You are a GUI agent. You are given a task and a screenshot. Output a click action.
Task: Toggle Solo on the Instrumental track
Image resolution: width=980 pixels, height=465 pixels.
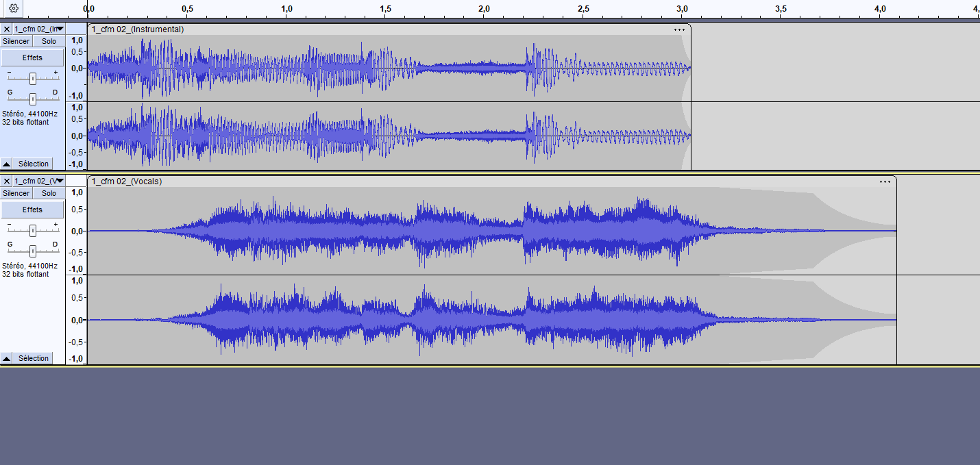(49, 41)
